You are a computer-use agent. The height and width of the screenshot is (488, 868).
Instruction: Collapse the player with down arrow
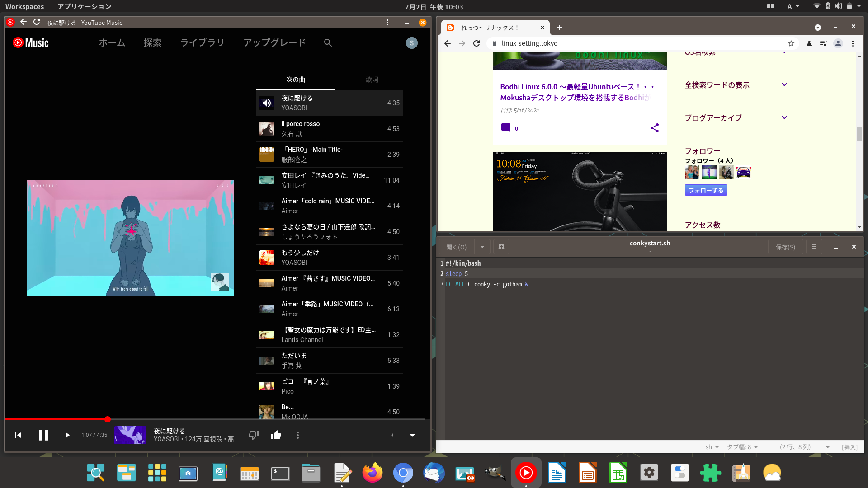click(412, 435)
